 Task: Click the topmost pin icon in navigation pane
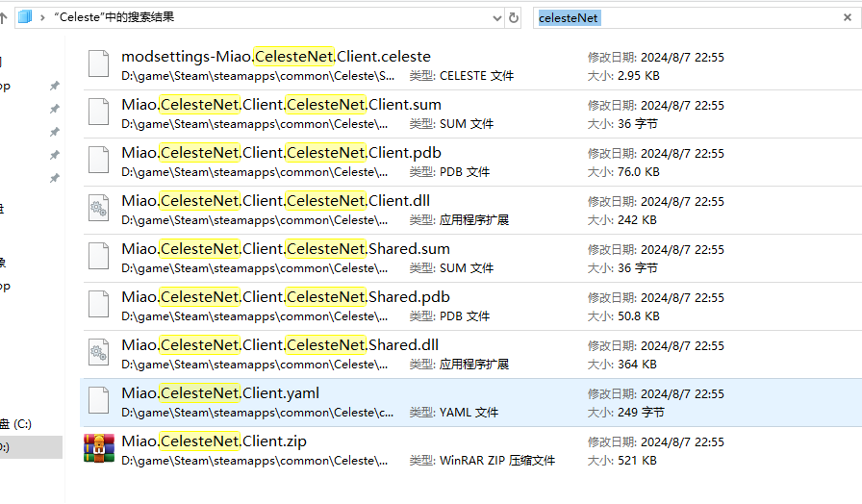[55, 86]
